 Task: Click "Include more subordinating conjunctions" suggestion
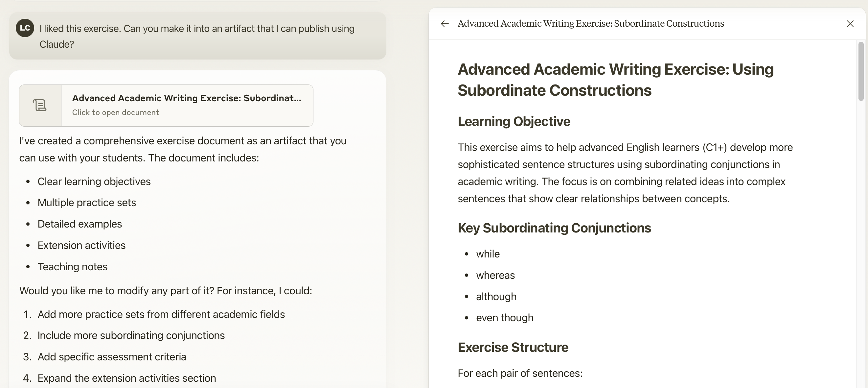coord(131,336)
